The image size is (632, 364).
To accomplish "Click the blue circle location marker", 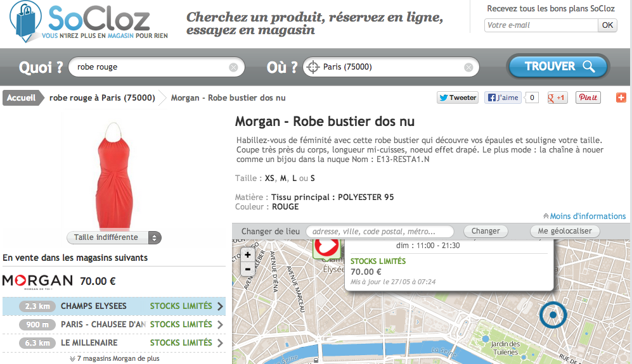I will [553, 315].
